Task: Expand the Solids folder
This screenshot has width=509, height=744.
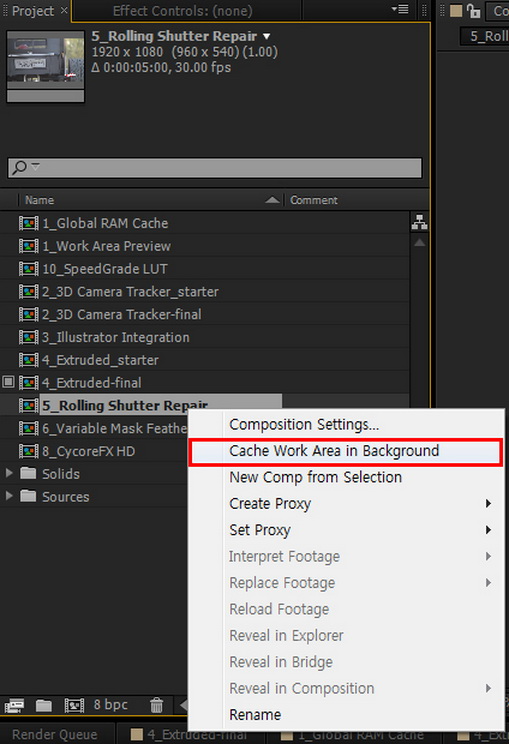Action: (9, 473)
